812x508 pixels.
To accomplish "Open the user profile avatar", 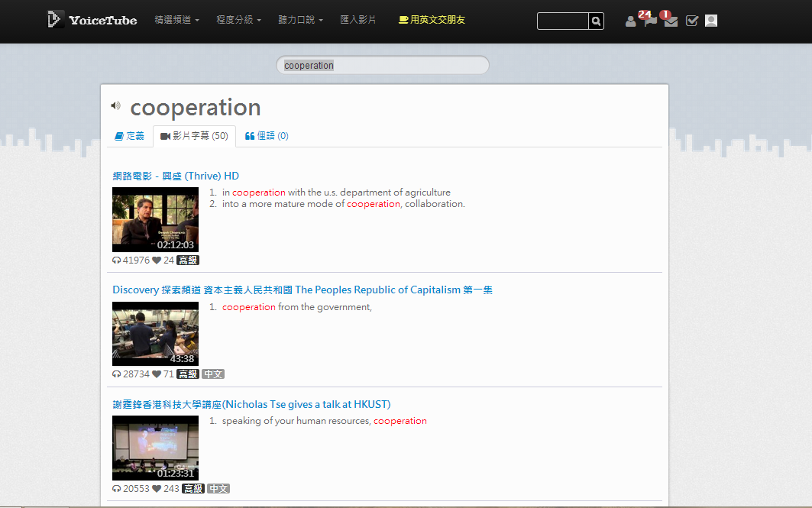I will pyautogui.click(x=711, y=21).
